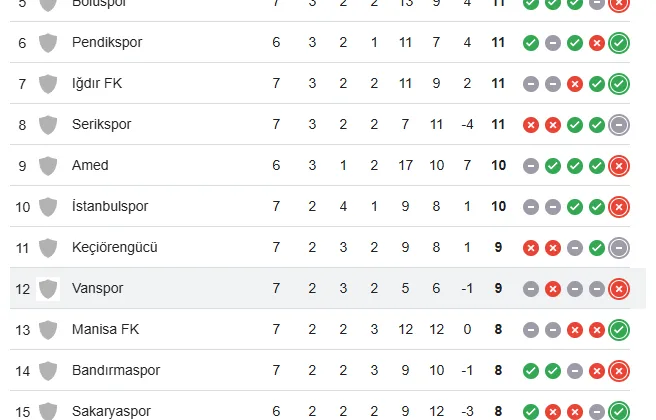Click Vanspor team crest icon
The height and width of the screenshot is (420, 656).
point(47,288)
